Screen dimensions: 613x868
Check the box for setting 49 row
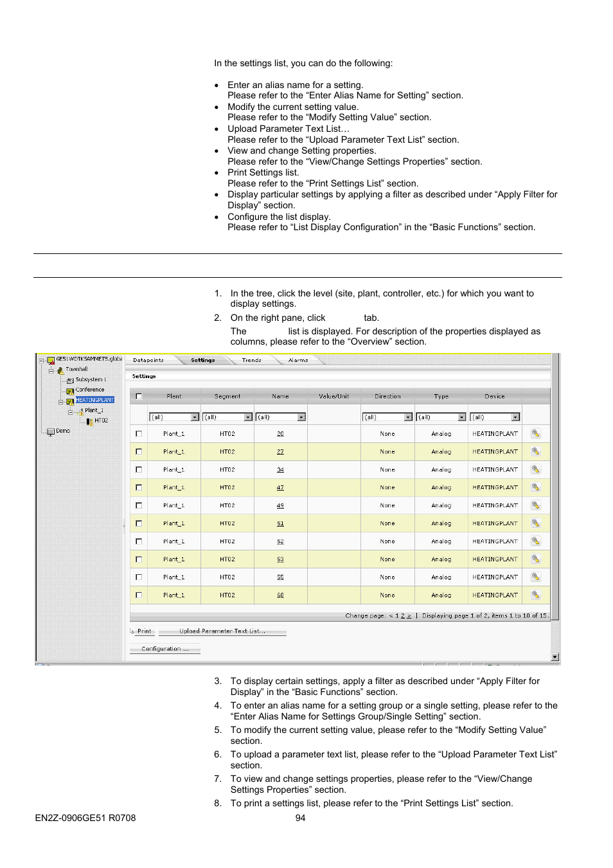(x=139, y=506)
